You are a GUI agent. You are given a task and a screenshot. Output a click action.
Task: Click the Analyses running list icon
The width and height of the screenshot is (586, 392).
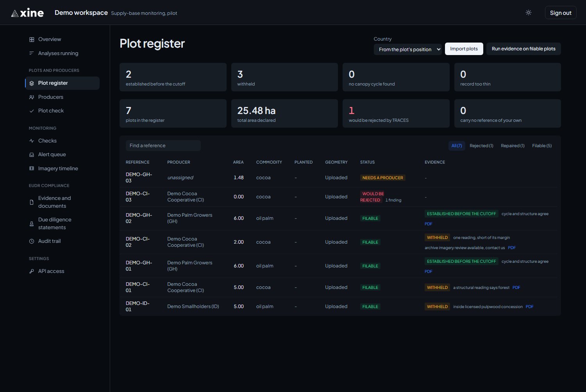(32, 53)
